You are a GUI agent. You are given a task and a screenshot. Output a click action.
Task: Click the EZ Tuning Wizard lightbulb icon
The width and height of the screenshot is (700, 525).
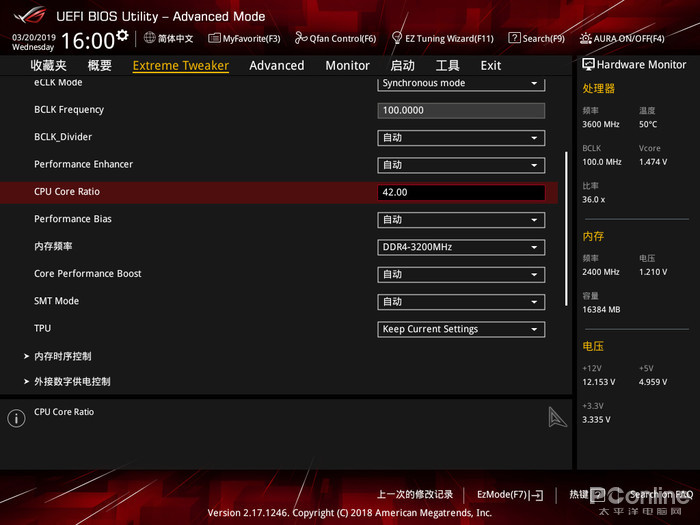click(x=396, y=38)
